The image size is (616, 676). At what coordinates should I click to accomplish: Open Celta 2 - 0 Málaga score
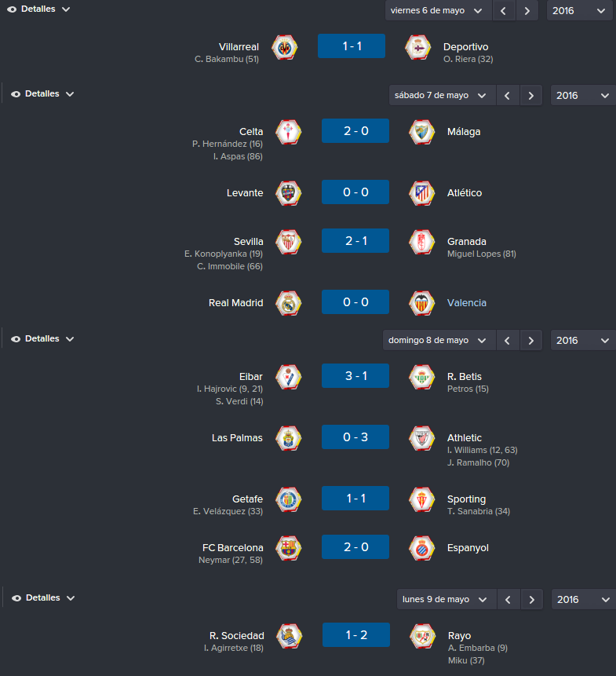(x=355, y=130)
